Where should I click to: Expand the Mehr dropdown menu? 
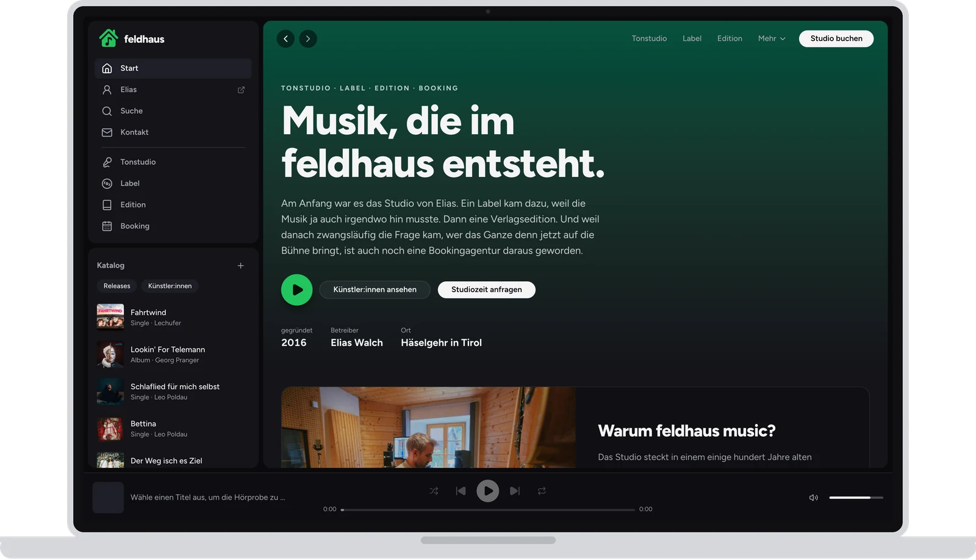coord(772,38)
